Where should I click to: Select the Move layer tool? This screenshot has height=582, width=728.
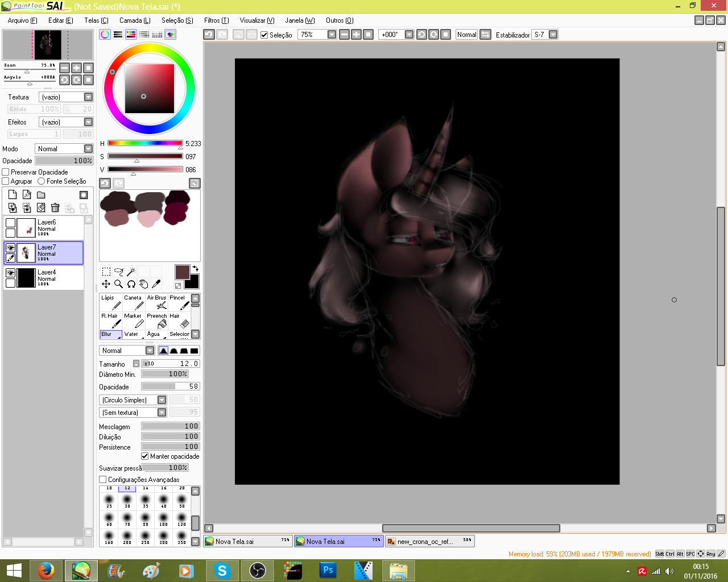106,284
